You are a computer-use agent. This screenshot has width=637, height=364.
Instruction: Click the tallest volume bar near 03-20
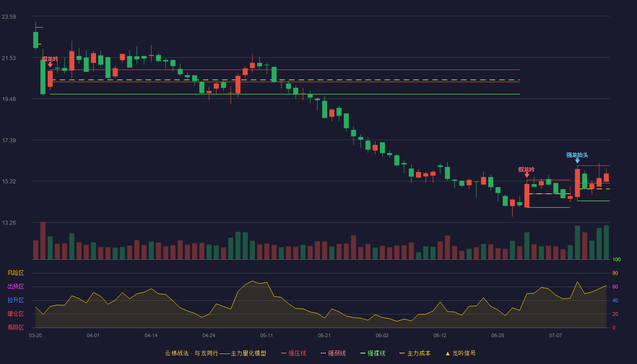(43, 241)
